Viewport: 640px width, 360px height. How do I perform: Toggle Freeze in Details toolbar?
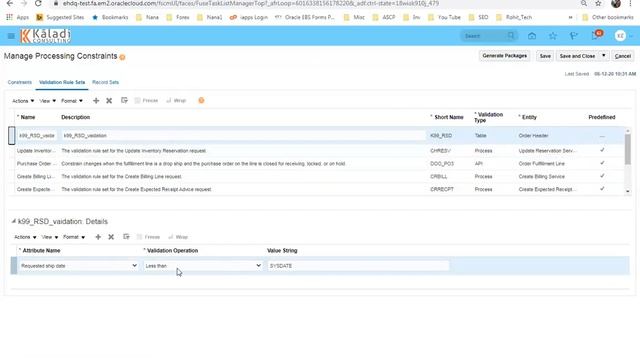tap(148, 237)
